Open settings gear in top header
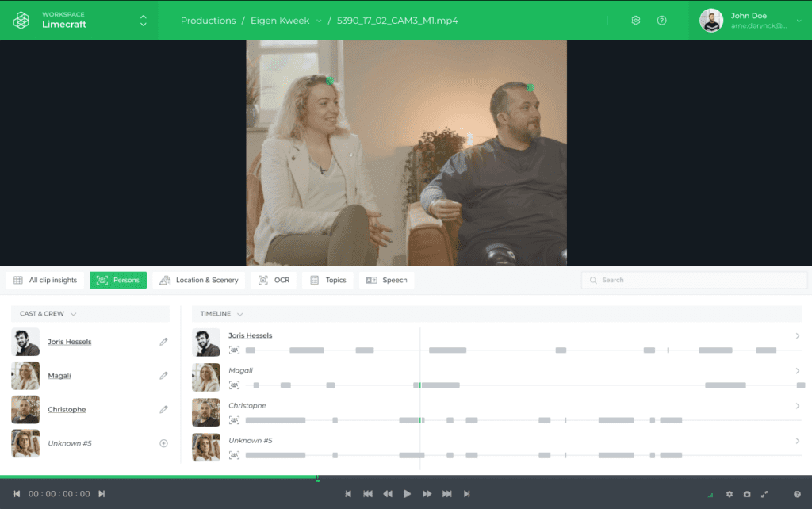812x509 pixels. (x=635, y=21)
